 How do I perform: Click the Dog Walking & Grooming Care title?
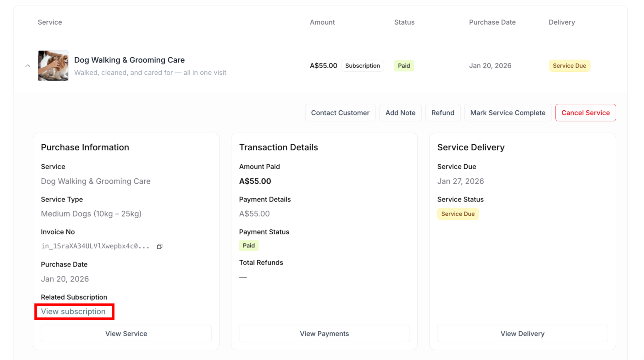129,60
